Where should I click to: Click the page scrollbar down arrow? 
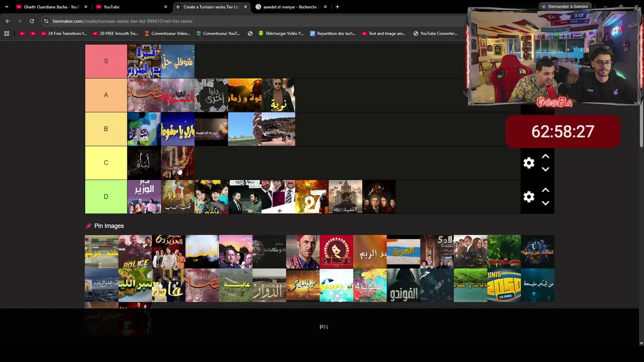tap(641, 343)
